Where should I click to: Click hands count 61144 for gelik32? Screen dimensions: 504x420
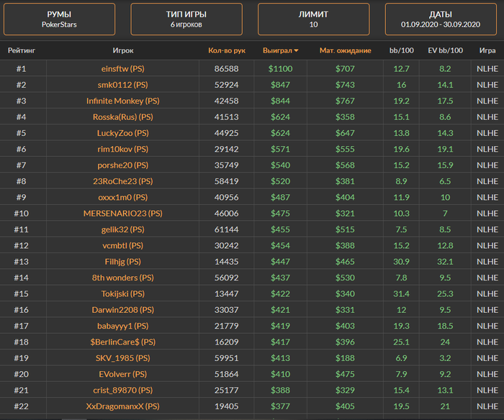click(x=227, y=229)
